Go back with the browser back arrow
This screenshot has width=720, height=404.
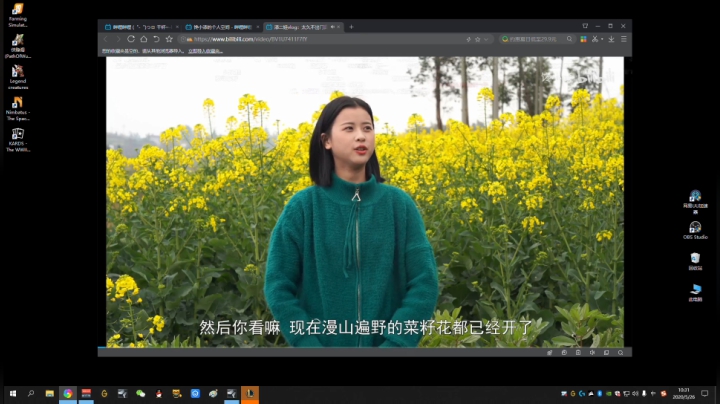click(x=106, y=39)
